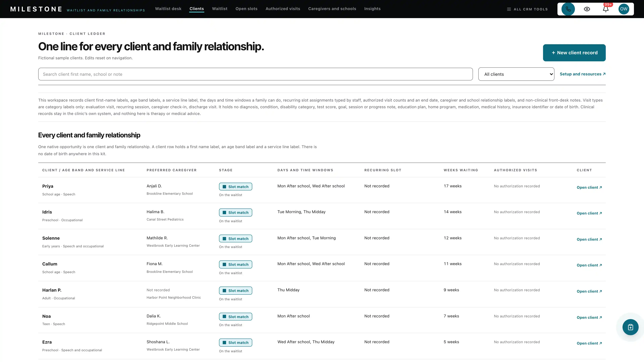The width and height of the screenshot is (644, 362).
Task: Open Caregivers and schools tab
Action: pos(332,9)
